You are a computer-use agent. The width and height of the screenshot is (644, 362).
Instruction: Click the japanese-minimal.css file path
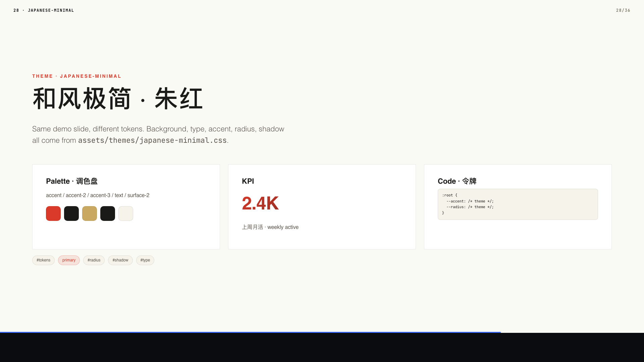152,140
